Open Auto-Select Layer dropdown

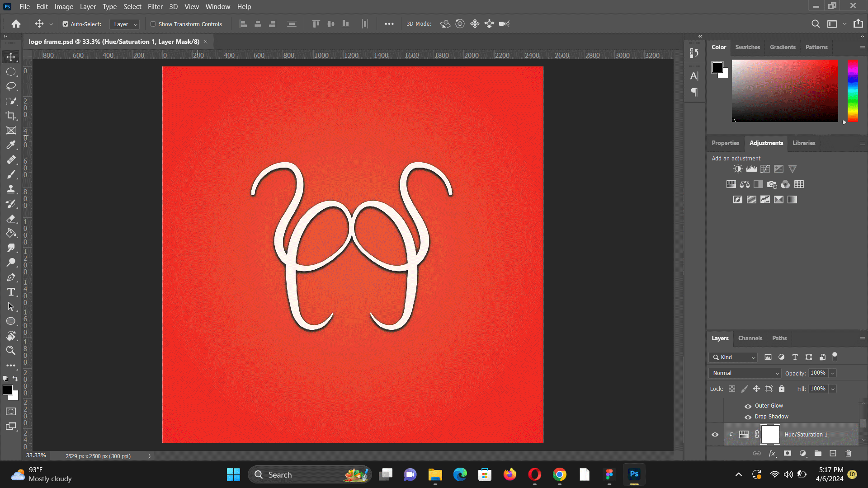125,24
